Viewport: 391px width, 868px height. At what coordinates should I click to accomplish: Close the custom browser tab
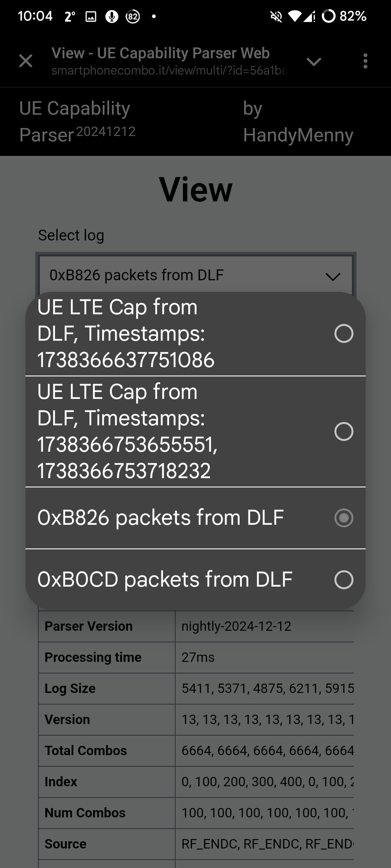[x=26, y=61]
